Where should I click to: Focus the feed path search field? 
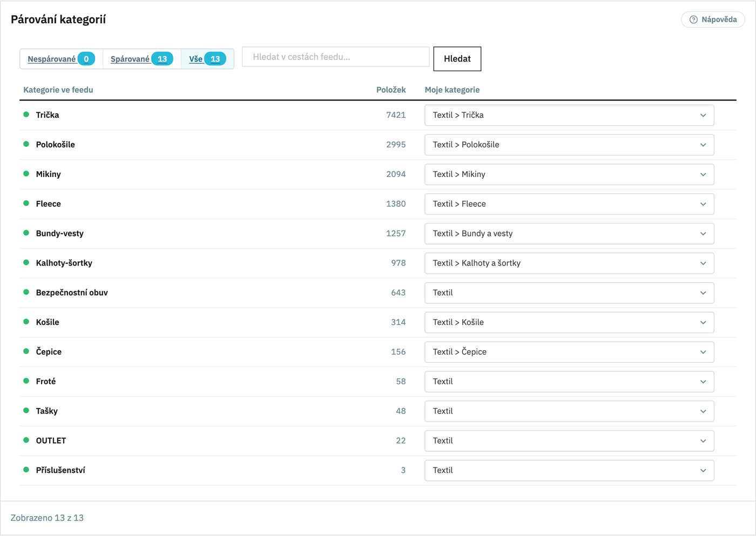(x=336, y=57)
